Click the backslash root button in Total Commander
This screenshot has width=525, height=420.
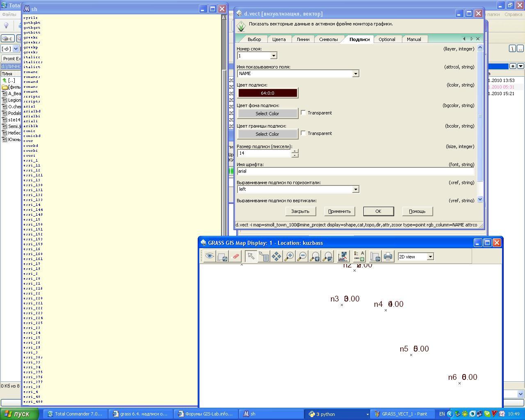click(512, 48)
